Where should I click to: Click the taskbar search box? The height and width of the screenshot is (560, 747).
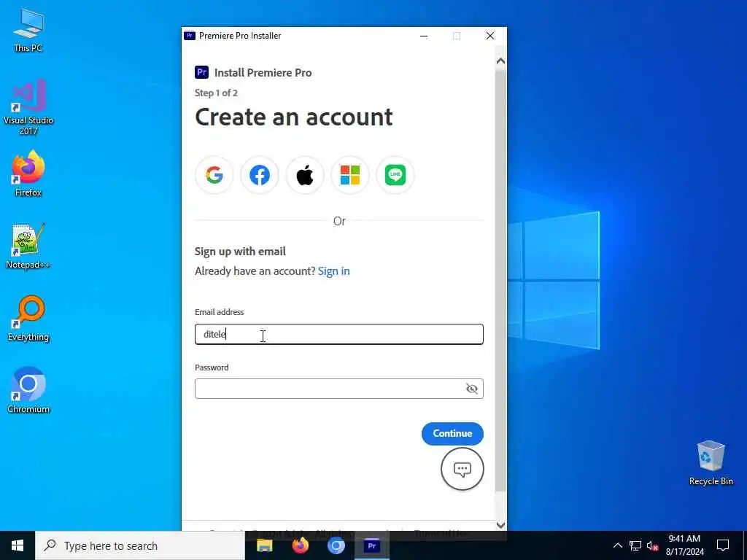coord(140,545)
